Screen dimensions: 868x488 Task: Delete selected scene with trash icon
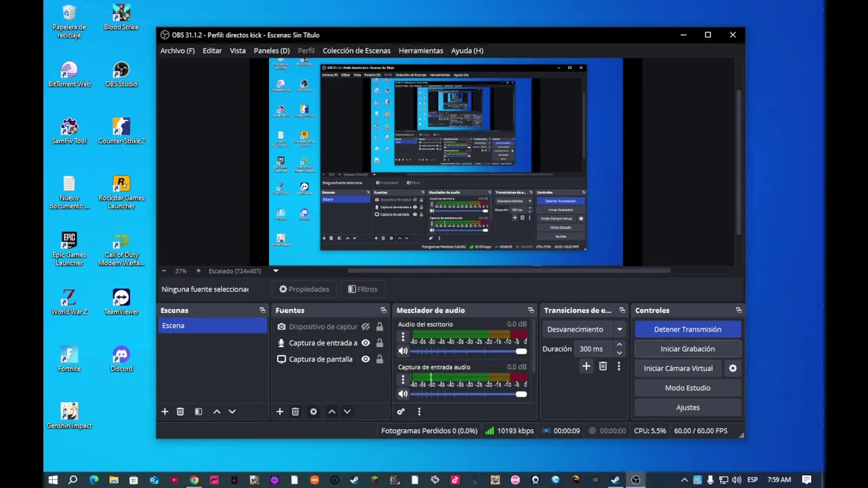pos(180,411)
